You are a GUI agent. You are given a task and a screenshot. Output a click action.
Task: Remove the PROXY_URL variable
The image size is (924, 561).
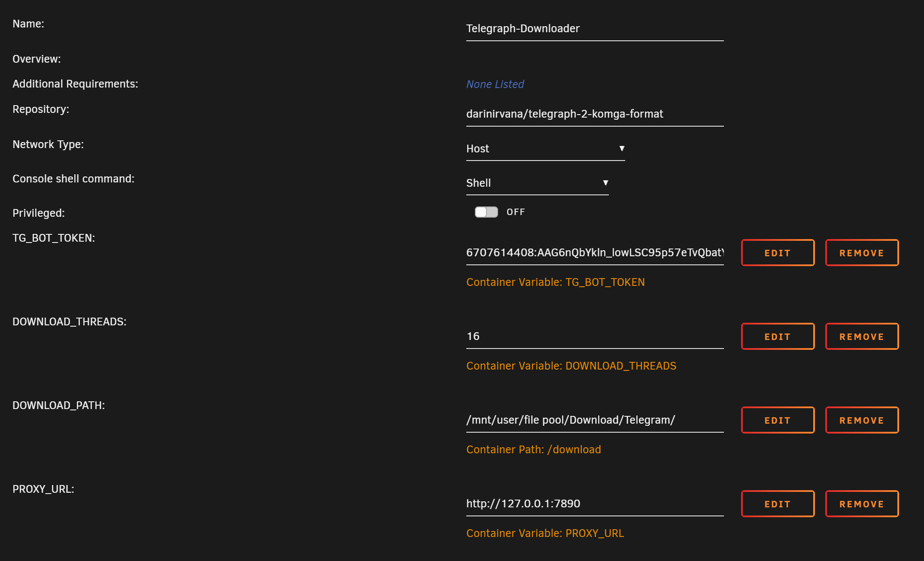(861, 504)
